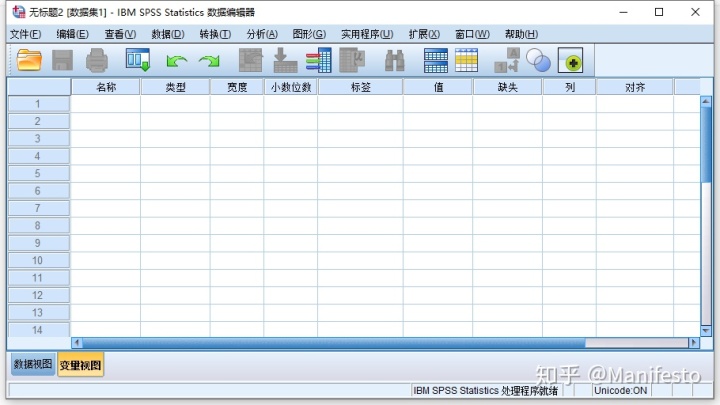The height and width of the screenshot is (405, 720).
Task: Open the 分析(A) menu
Action: (x=262, y=34)
